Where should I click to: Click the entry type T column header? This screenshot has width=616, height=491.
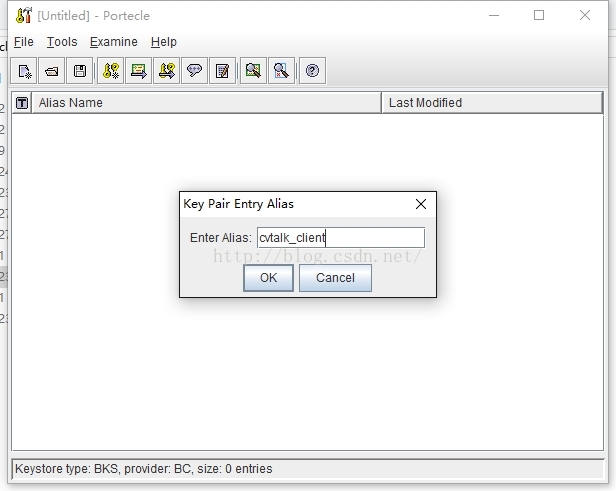(x=22, y=103)
